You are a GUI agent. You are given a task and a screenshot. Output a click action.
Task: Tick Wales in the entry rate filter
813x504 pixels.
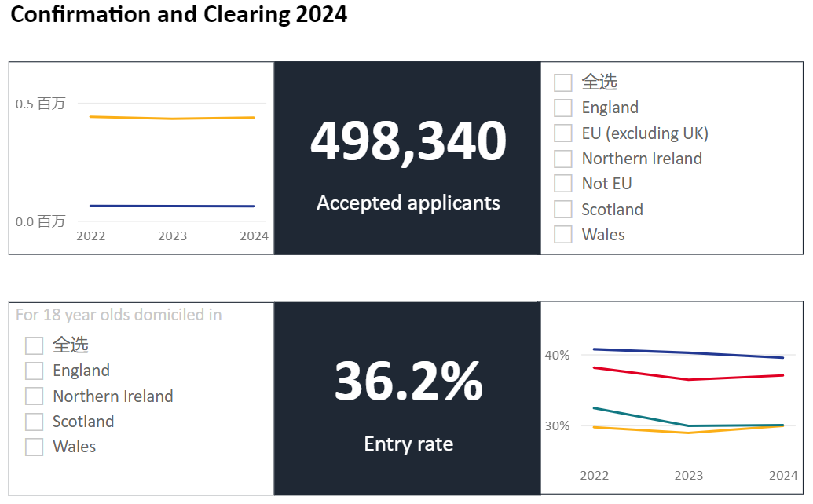(x=35, y=447)
